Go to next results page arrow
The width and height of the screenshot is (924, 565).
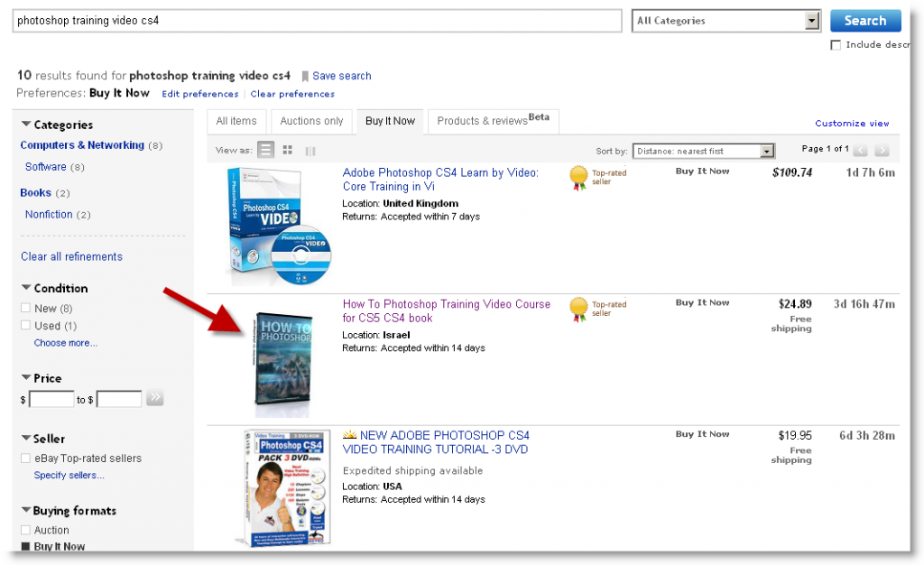tap(882, 150)
